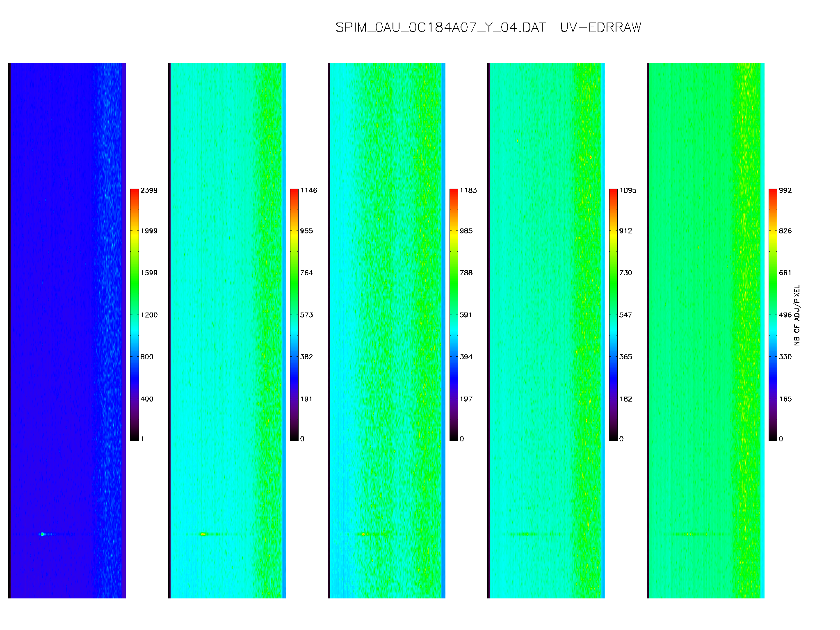Click the 730 tick label
The height and width of the screenshot is (630, 840).
[x=625, y=273]
